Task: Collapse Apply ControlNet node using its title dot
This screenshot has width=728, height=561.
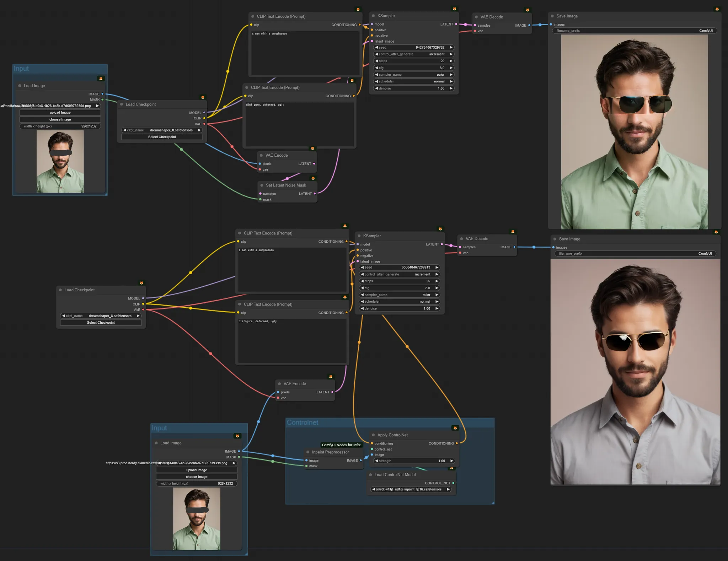Action: pyautogui.click(x=373, y=435)
